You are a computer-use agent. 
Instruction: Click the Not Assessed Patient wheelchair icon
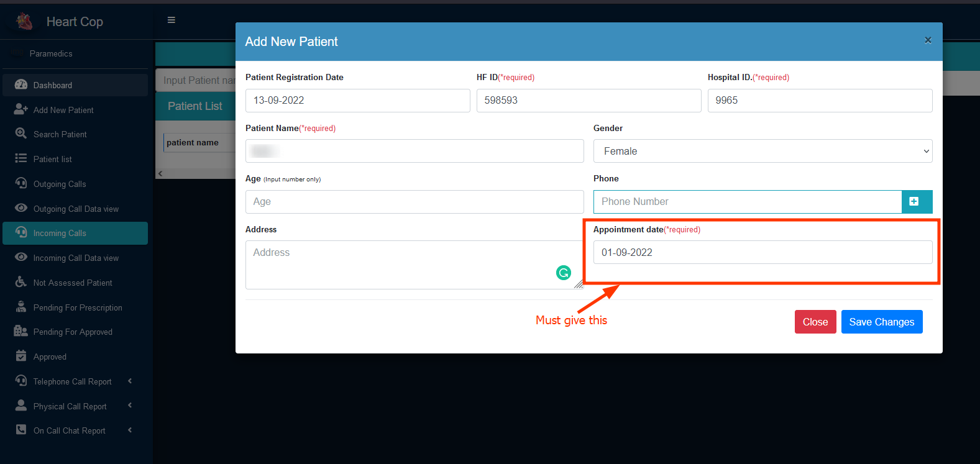coord(21,283)
